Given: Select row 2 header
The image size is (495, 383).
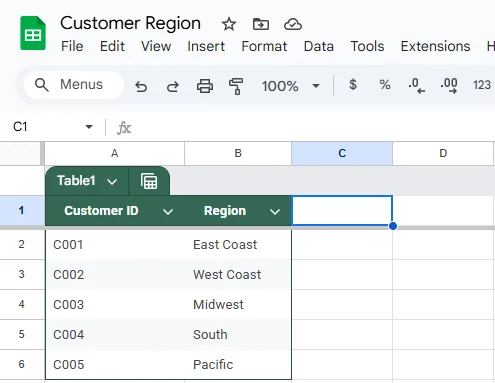Looking at the screenshot, I should 22,244.
